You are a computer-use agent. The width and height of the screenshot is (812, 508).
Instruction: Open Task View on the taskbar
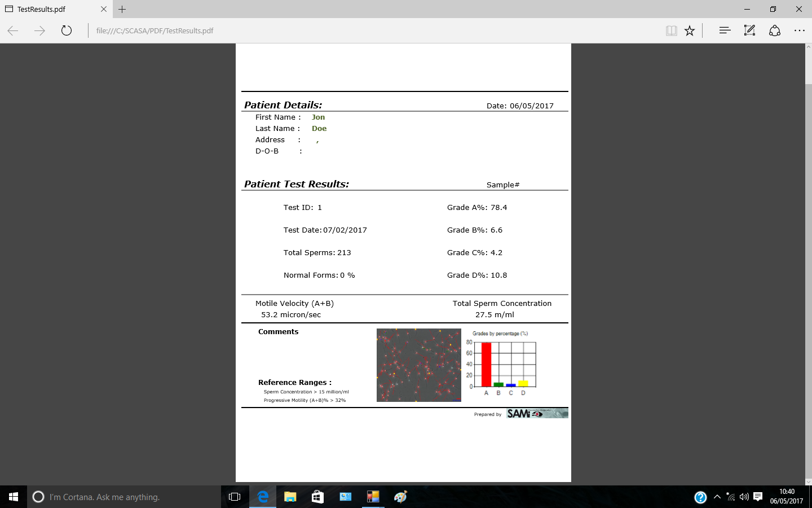pos(235,497)
